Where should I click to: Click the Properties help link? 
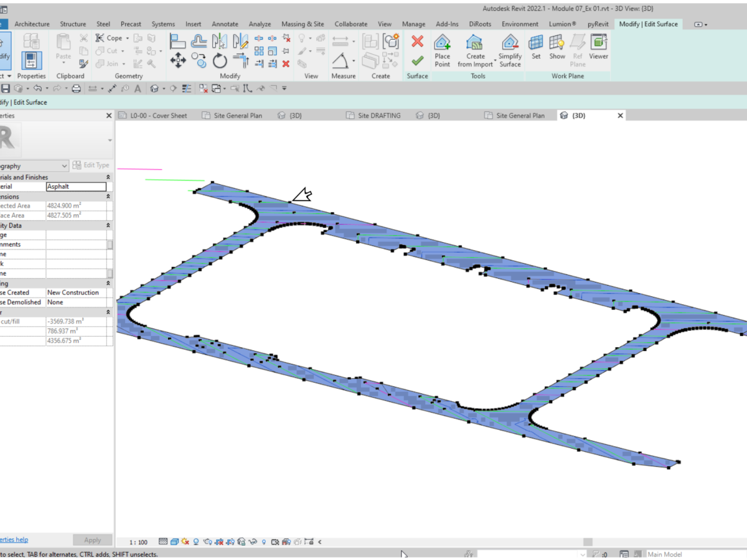(14, 539)
